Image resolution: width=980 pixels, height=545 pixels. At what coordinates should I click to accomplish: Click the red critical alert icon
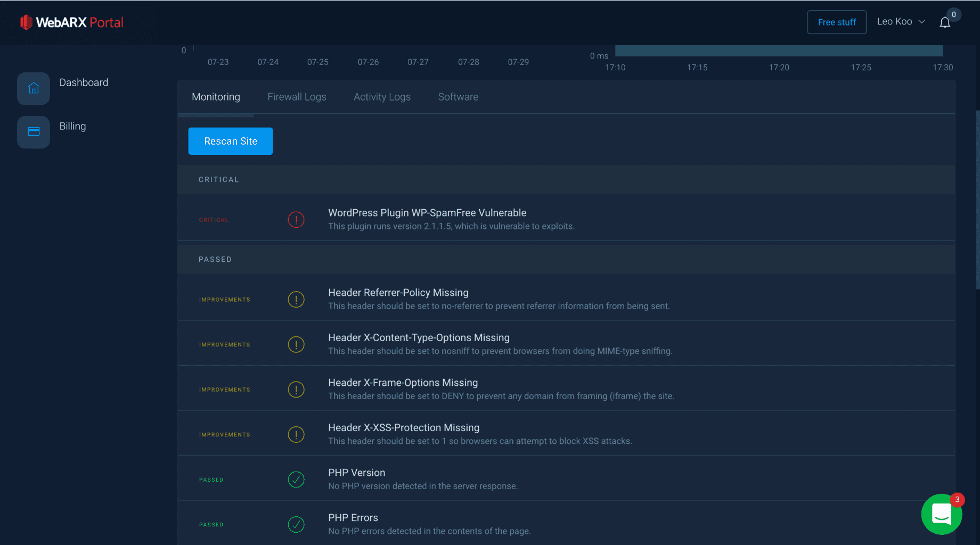coord(296,220)
